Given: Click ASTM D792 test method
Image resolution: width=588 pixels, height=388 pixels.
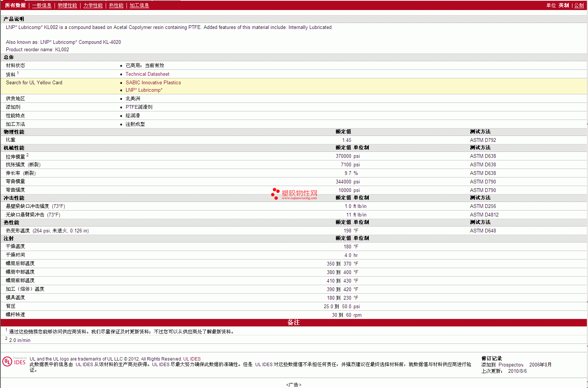Looking at the screenshot, I should [483, 140].
